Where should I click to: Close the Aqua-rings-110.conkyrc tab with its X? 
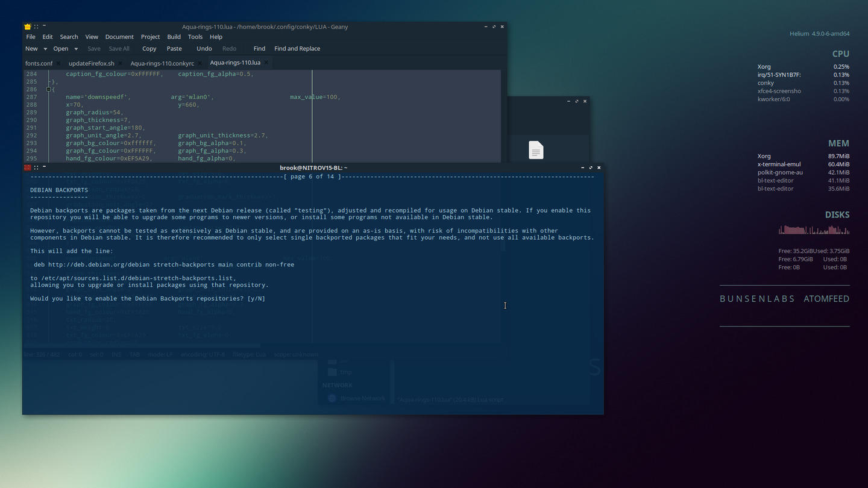[200, 63]
